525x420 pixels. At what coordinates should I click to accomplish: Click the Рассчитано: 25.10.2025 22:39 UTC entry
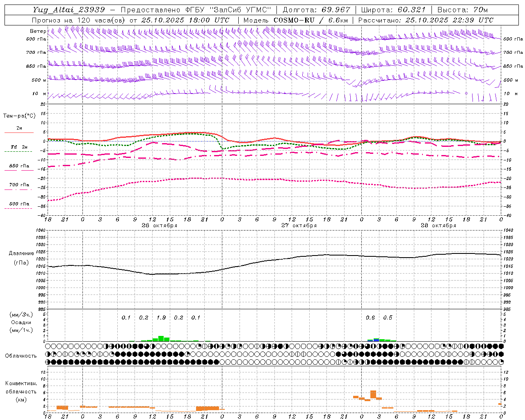coord(426,20)
